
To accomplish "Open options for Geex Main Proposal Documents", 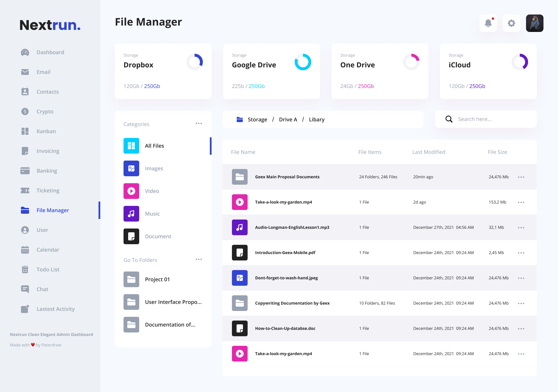I will [521, 177].
